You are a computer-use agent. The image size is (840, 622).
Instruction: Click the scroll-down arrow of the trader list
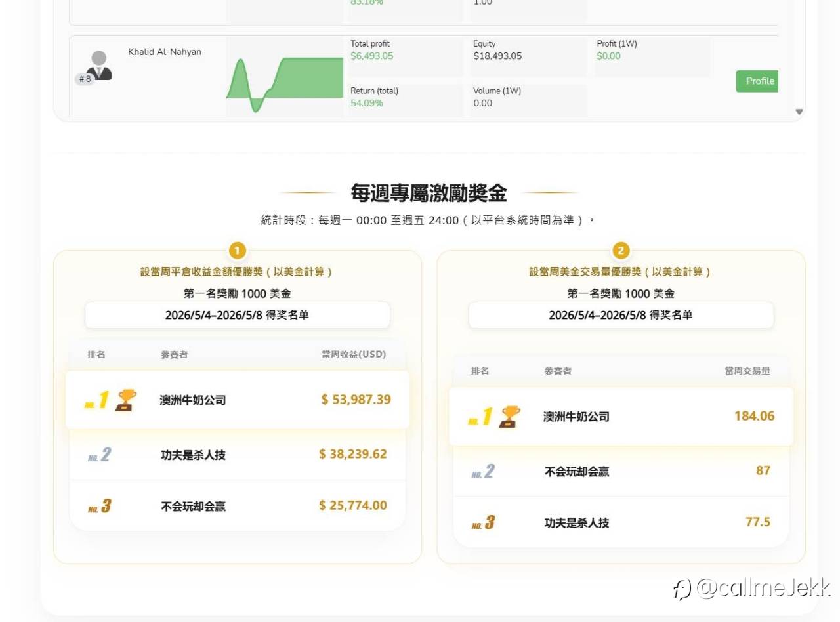pos(799,112)
